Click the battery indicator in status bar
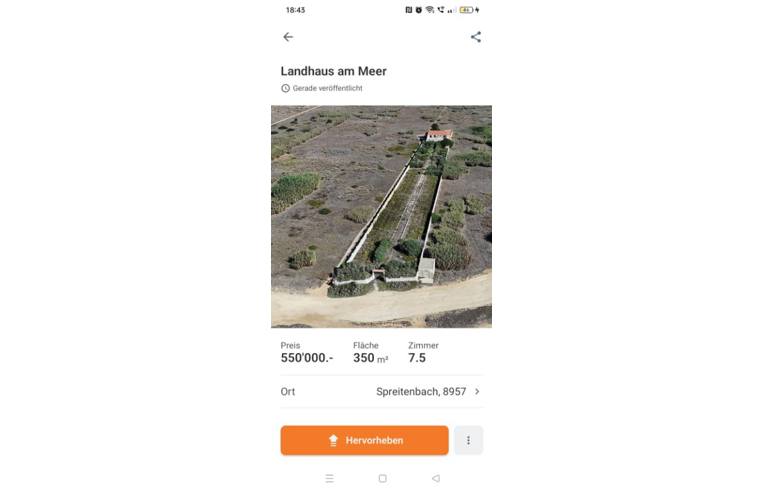This screenshot has height=492, width=764. [x=466, y=10]
